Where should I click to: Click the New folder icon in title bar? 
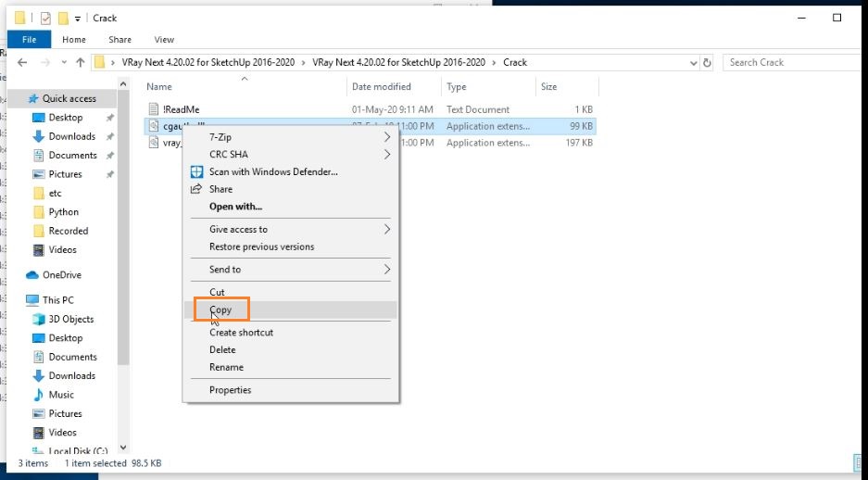(63, 19)
